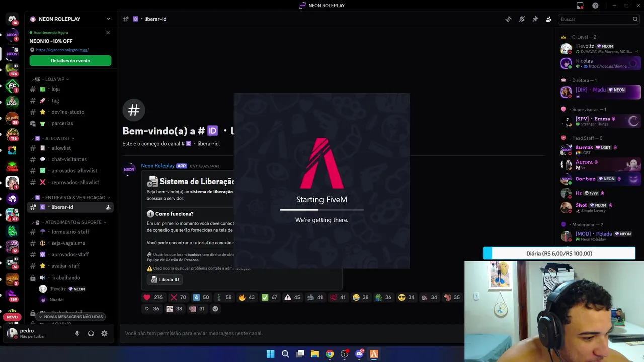
Task: Select the FC server icon in sidebar
Action: coord(12,86)
